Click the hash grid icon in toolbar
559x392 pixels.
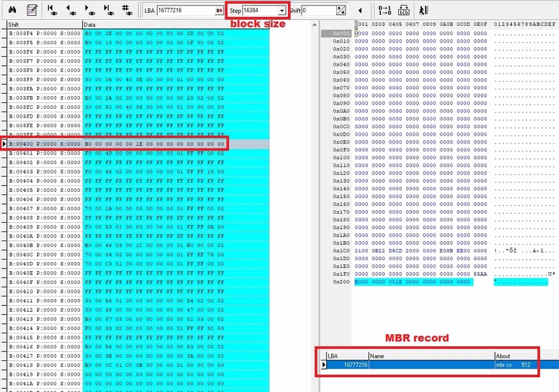tap(126, 9)
